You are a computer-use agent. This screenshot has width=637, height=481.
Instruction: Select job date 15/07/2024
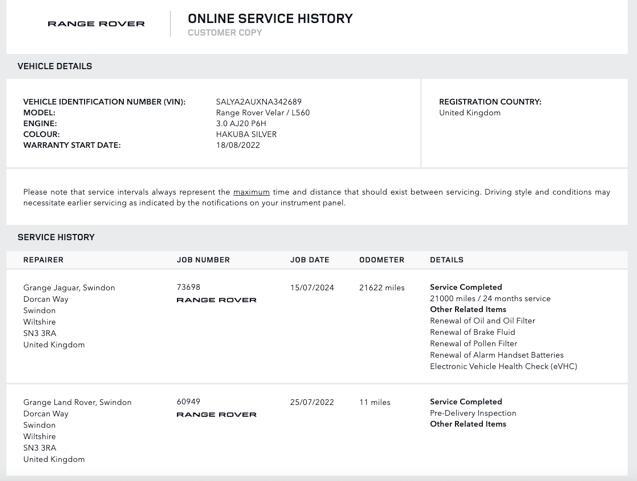(312, 288)
